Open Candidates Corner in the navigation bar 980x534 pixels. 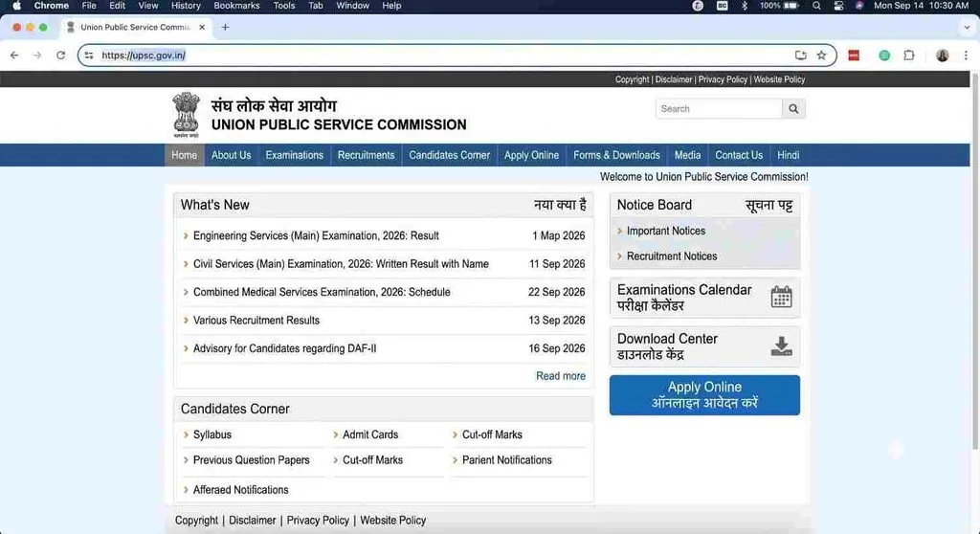click(x=450, y=155)
